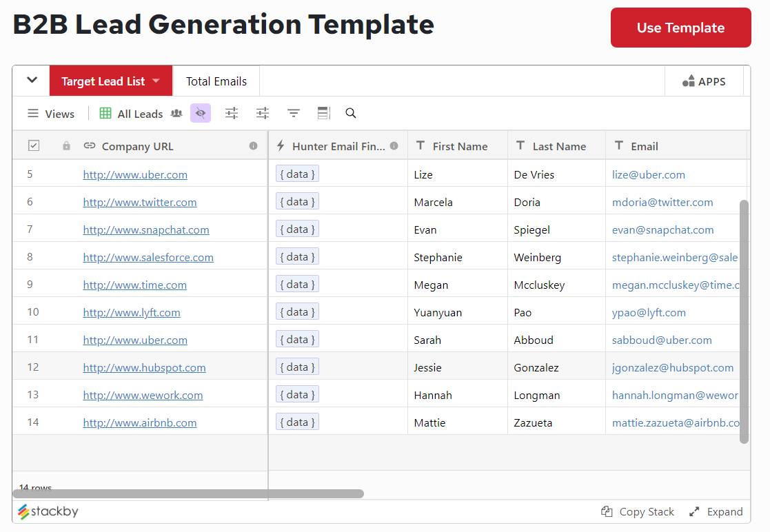The height and width of the screenshot is (532, 770).
Task: Select the row height icon
Action: [323, 113]
